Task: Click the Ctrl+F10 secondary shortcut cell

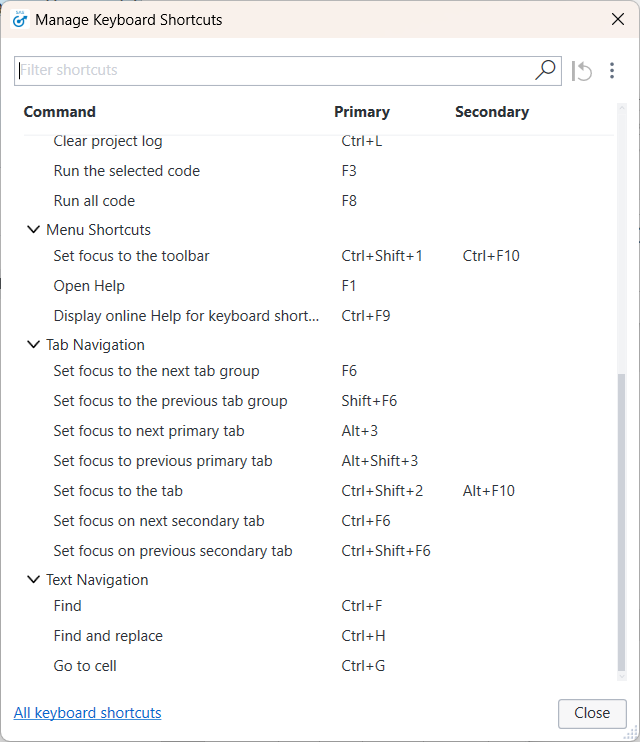Action: point(491,256)
